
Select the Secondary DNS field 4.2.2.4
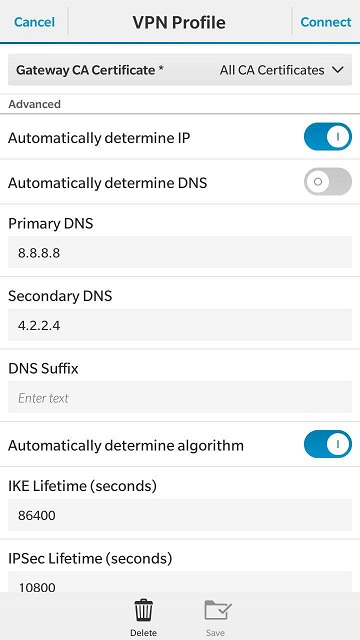click(180, 325)
